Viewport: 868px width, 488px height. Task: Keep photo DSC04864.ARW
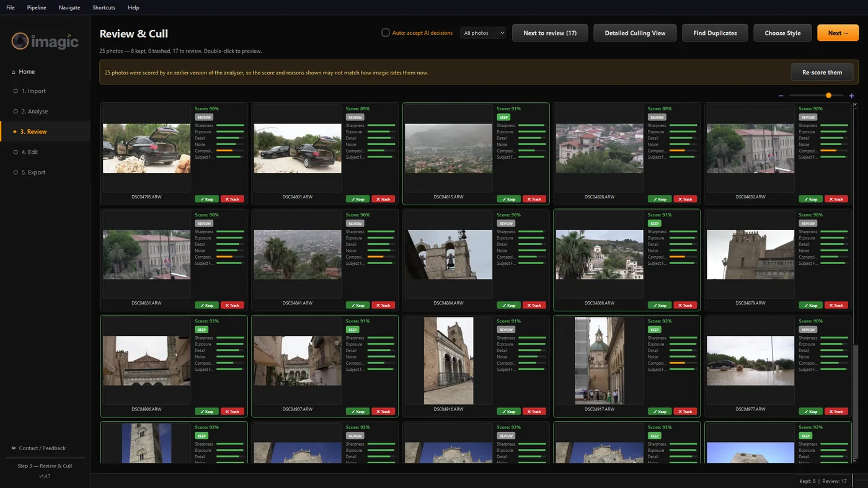[x=508, y=305]
